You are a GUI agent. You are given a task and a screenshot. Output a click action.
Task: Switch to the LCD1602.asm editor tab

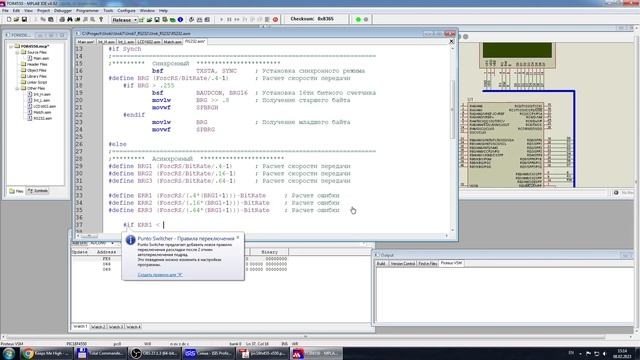149,42
